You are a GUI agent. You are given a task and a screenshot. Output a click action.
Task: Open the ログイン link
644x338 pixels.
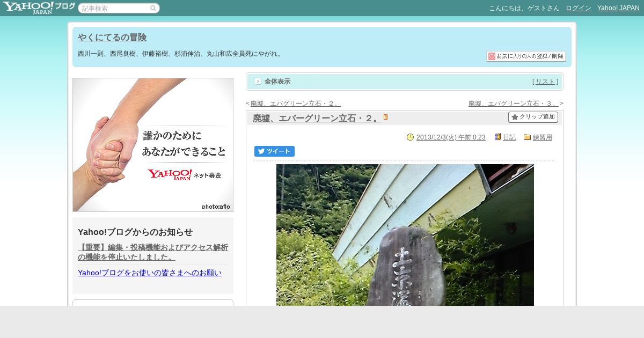click(x=579, y=8)
